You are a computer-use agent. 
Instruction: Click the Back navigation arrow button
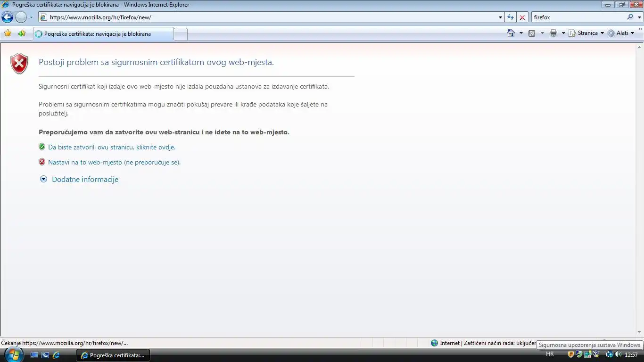[x=8, y=17]
